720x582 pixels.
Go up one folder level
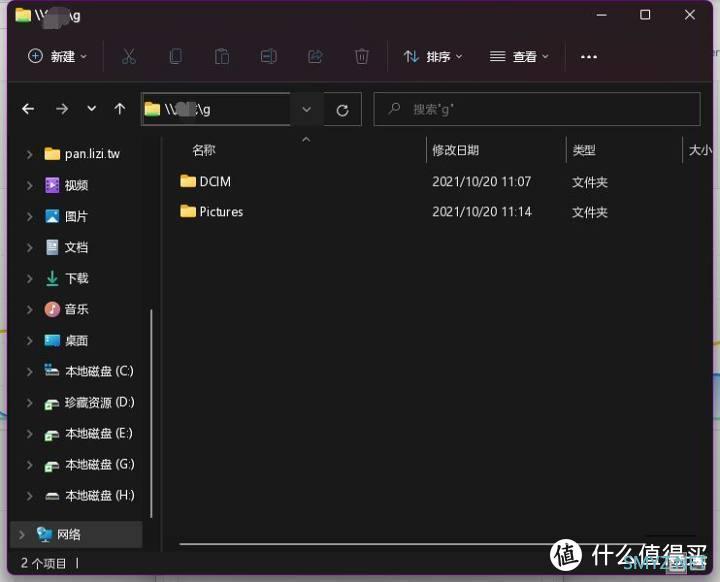click(120, 109)
